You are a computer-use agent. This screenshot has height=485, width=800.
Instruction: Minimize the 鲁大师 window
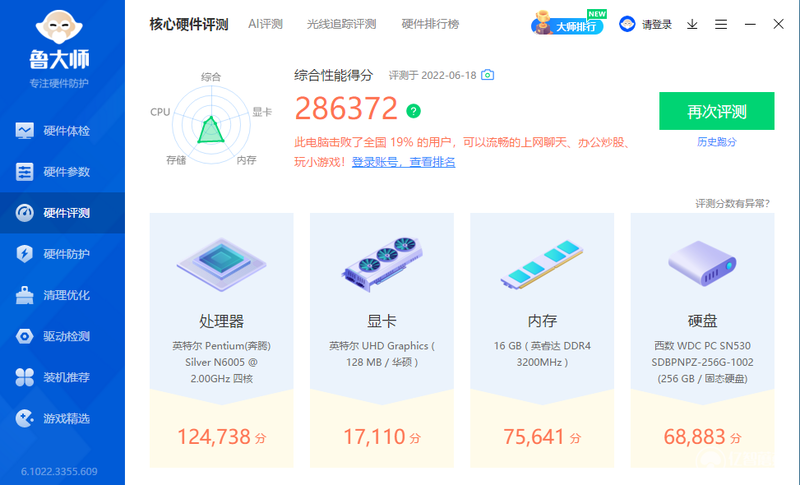[750, 24]
